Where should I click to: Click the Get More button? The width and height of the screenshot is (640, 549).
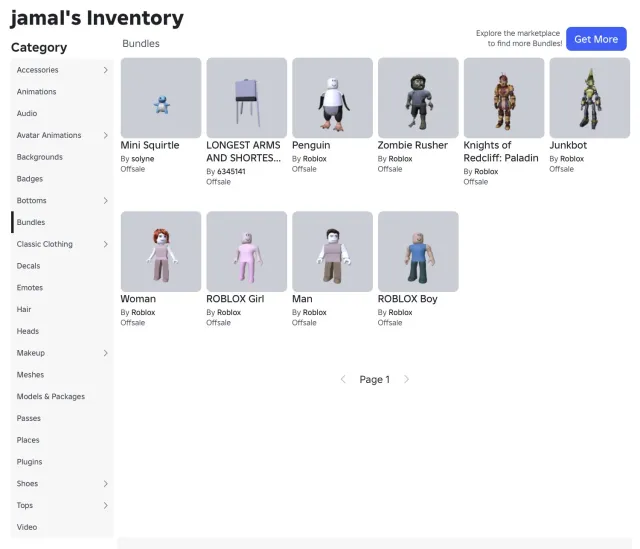point(596,39)
